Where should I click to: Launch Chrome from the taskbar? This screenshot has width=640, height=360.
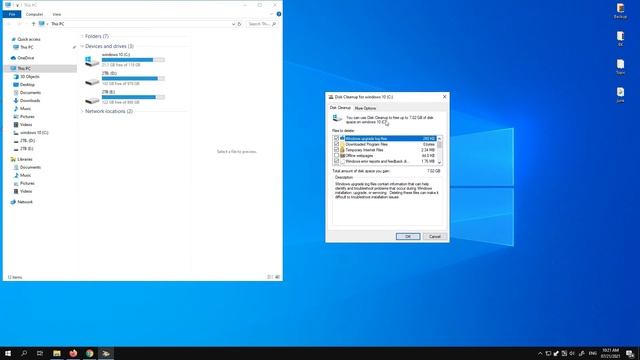(x=89, y=353)
